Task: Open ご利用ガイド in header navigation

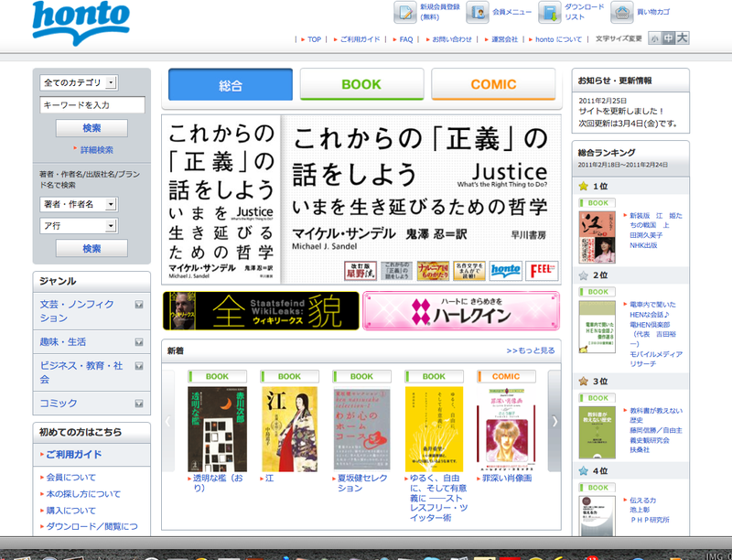Action: coord(360,39)
